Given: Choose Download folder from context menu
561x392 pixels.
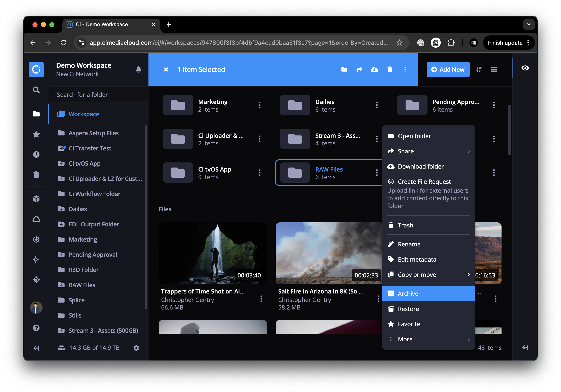Looking at the screenshot, I should 428,166.
